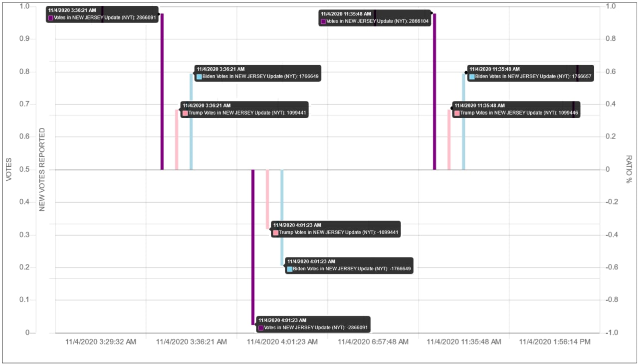Click blue swatch in Biden -1766649 tooltip
Screen dimensions: 638x364
290,269
